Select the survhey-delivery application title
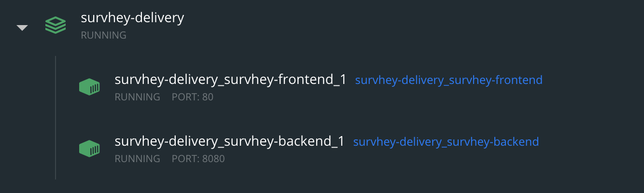Viewport: 644px width, 193px height. click(x=132, y=18)
